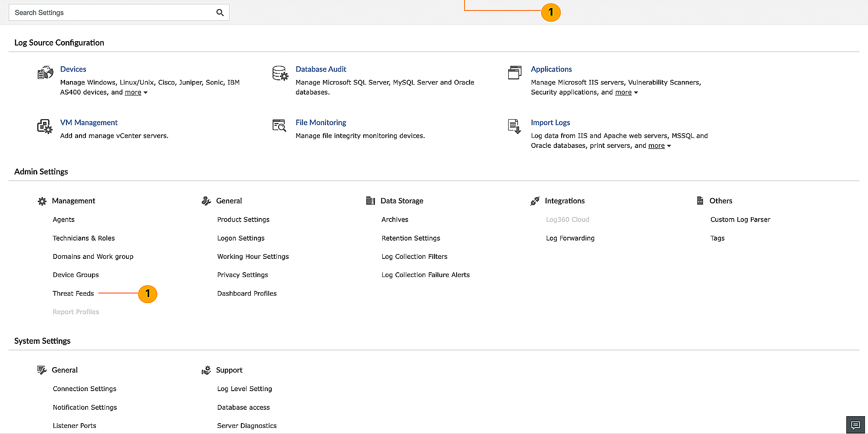Expand the more dropdown under Applications

(x=626, y=92)
